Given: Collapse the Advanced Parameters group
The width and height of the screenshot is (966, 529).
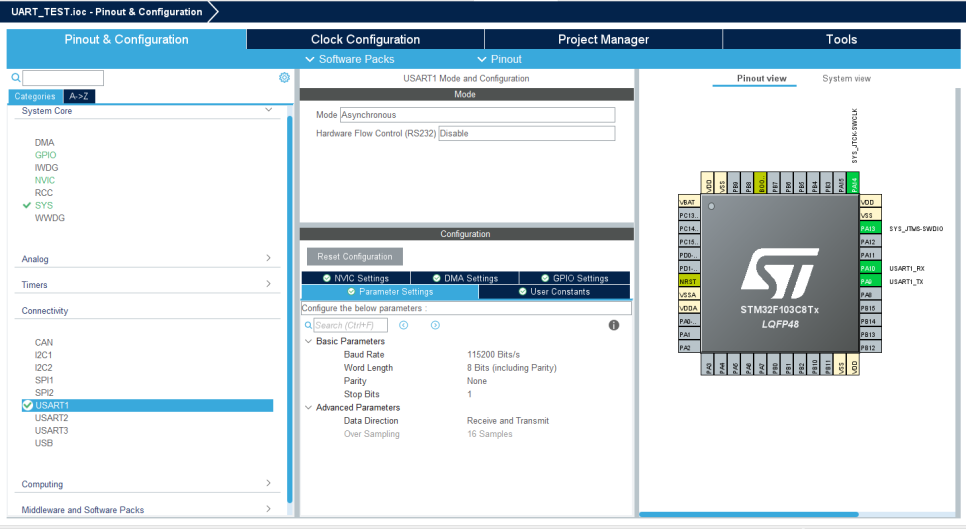Looking at the screenshot, I should [309, 408].
